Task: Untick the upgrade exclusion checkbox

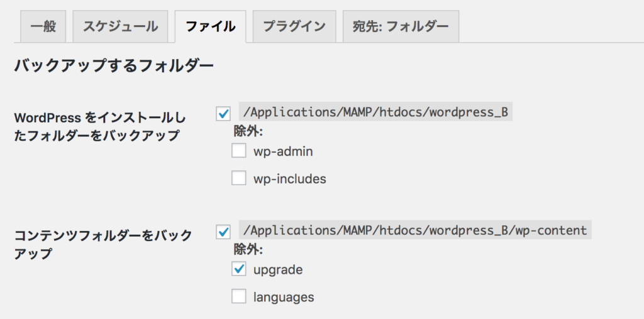Action: pos(238,269)
